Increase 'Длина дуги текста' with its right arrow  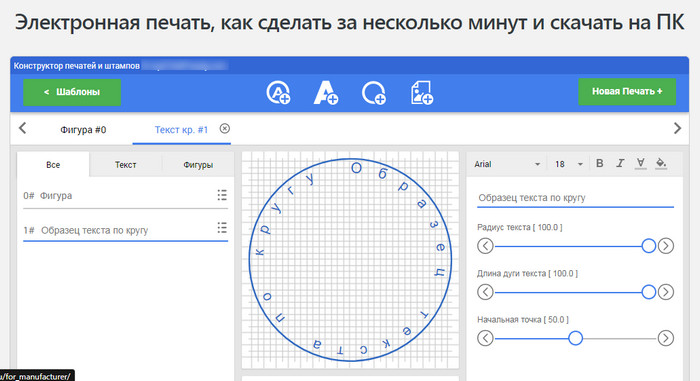666,292
